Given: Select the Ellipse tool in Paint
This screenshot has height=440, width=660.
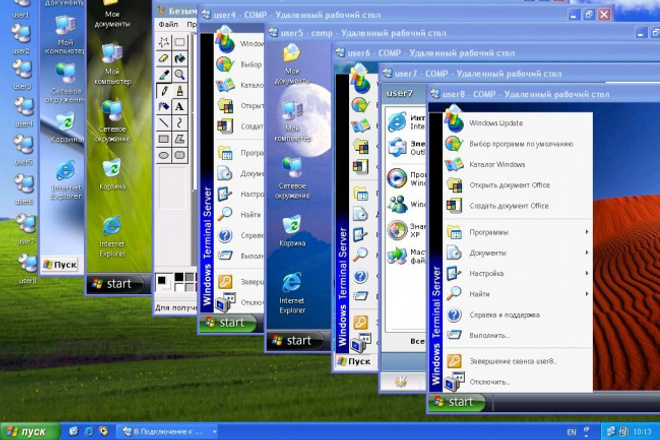Looking at the screenshot, I should (164, 155).
